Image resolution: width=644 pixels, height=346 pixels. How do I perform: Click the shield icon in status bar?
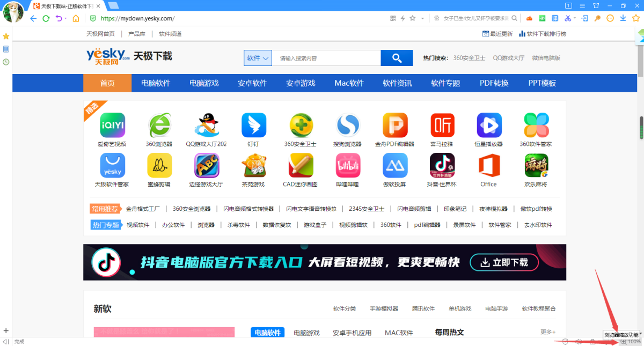[565, 341]
